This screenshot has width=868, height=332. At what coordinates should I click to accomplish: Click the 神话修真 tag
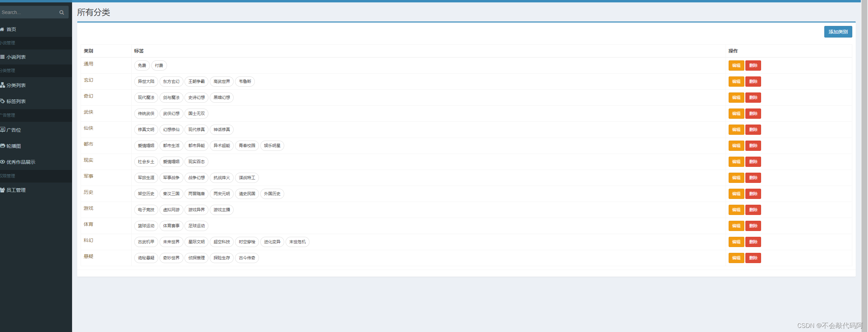coord(222,130)
